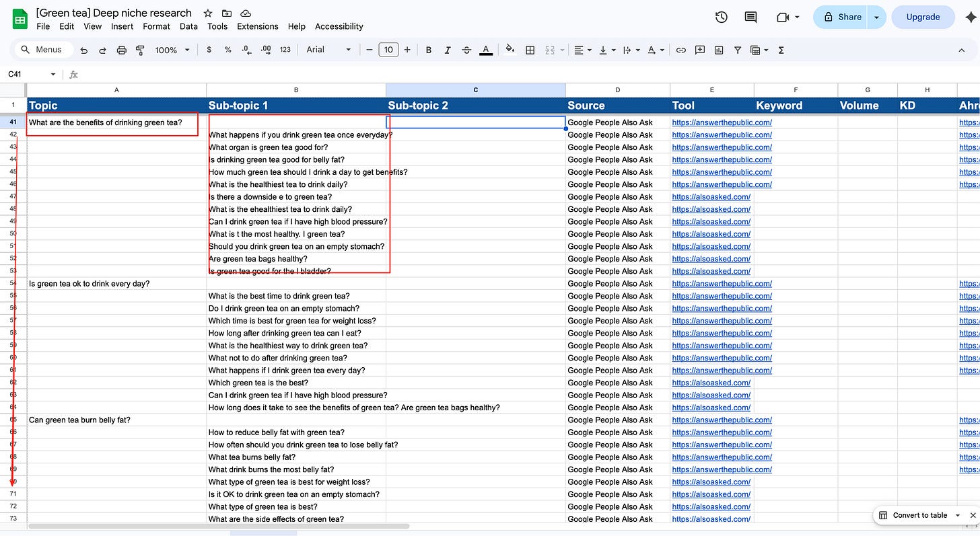Toggle italic formatting
Screen dimensions: 980x536
448,50
